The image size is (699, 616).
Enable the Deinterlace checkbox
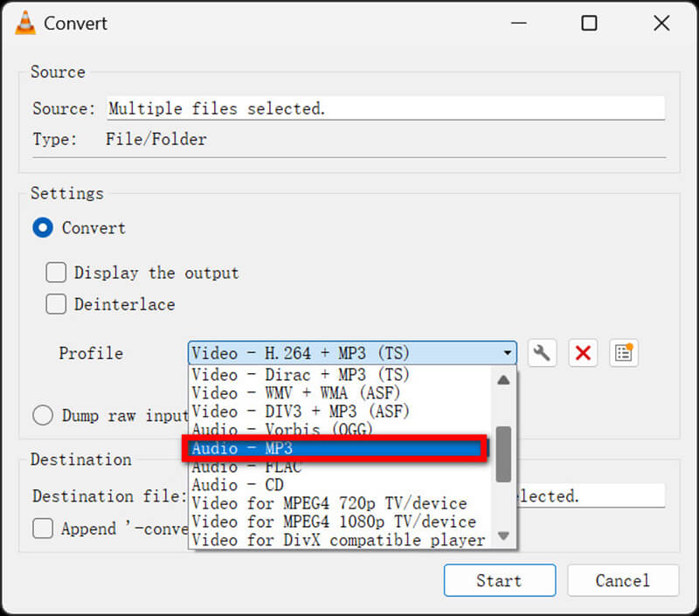click(56, 304)
